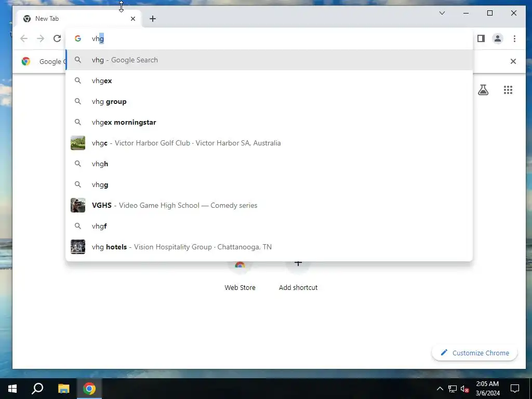The width and height of the screenshot is (532, 399).
Task: Reload the page with the refresh icon
Action: pyautogui.click(x=57, y=38)
